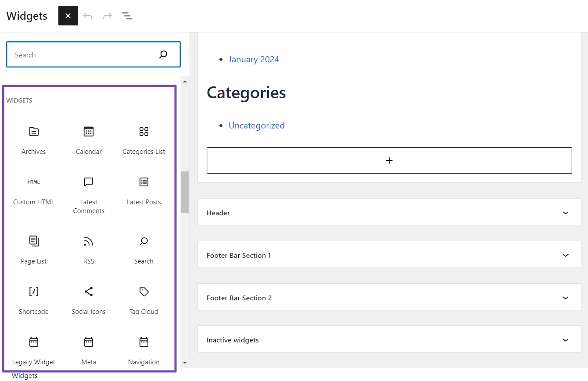This screenshot has width=588, height=381.
Task: Add the Latest Posts widget
Action: (144, 191)
